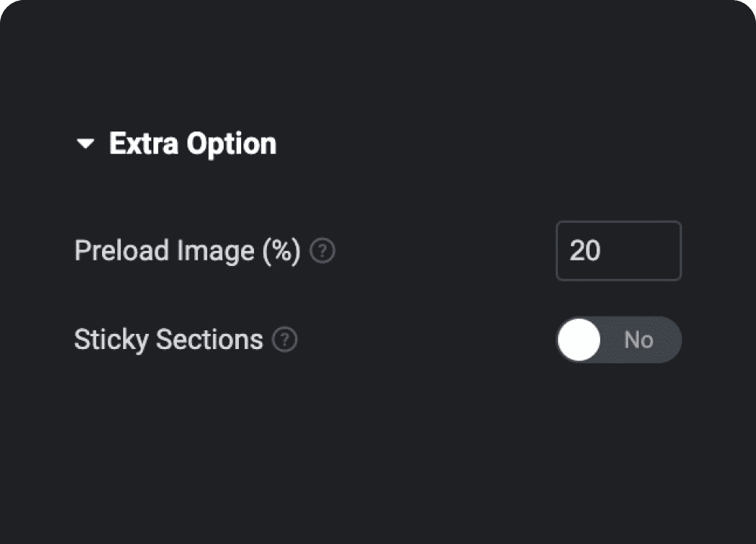Click the white knob of Sticky Sections switch
The width and height of the screenshot is (756, 544).
579,340
